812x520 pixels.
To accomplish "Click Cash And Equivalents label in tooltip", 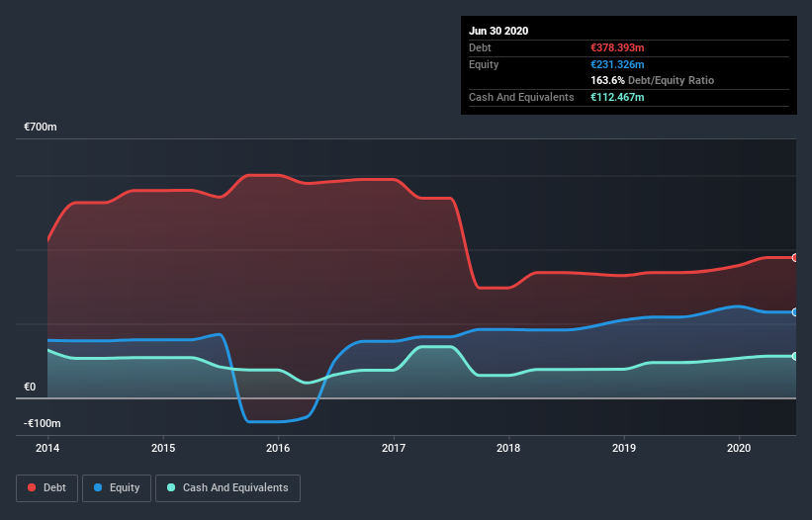I will tap(521, 97).
